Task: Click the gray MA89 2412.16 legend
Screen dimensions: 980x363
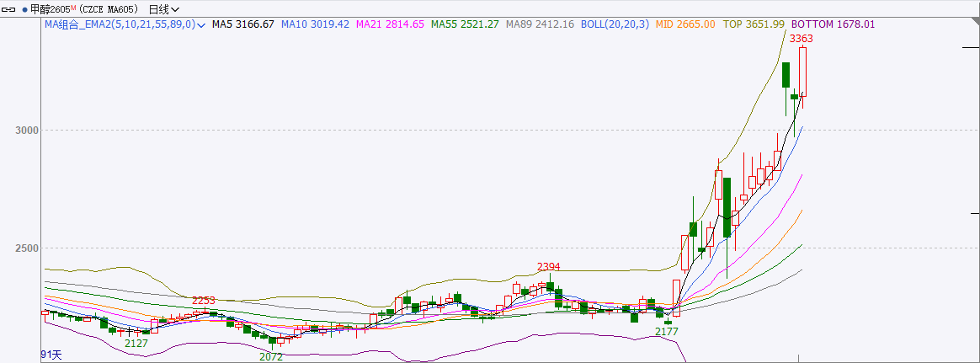Action: point(540,25)
